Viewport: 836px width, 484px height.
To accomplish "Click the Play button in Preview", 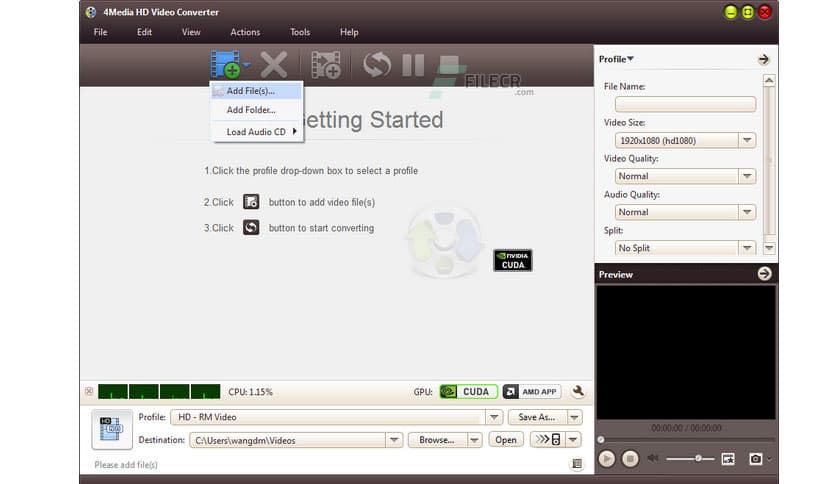I will point(606,458).
